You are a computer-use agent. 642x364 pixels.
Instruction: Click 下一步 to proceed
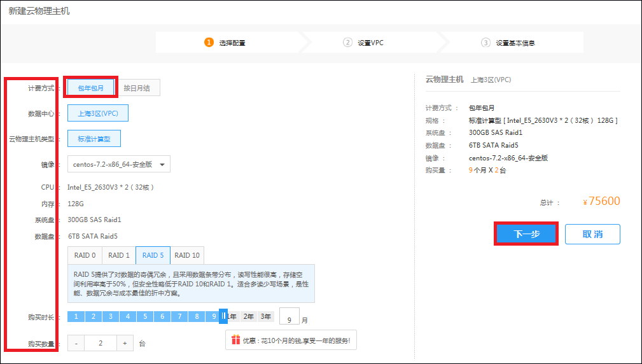(x=526, y=234)
